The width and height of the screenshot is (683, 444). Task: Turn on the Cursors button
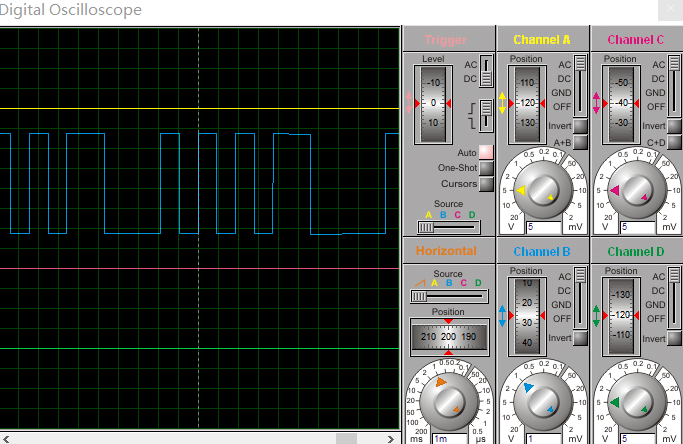click(x=486, y=184)
